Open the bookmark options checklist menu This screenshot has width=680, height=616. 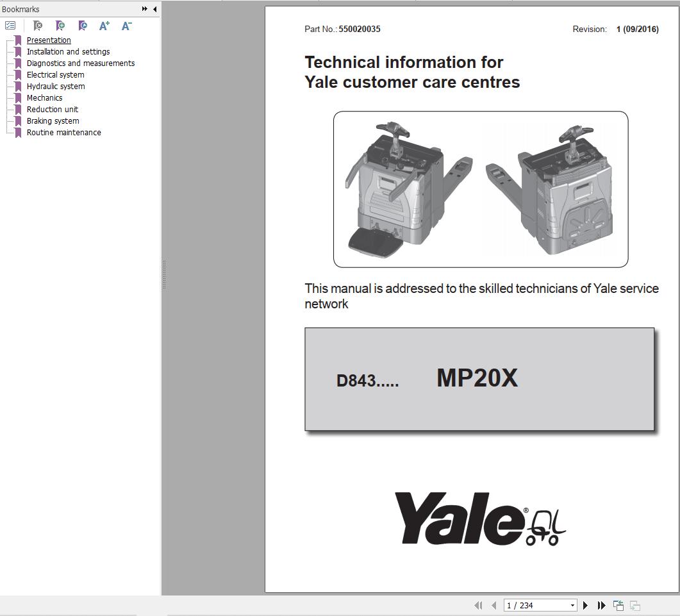[x=10, y=26]
